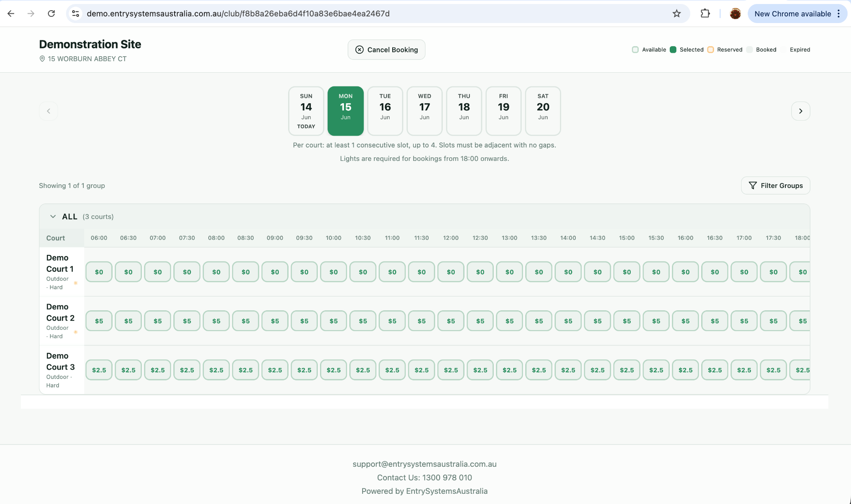The width and height of the screenshot is (851, 504).
Task: Select Demo Court 1 slot at 06:00
Action: 99,272
